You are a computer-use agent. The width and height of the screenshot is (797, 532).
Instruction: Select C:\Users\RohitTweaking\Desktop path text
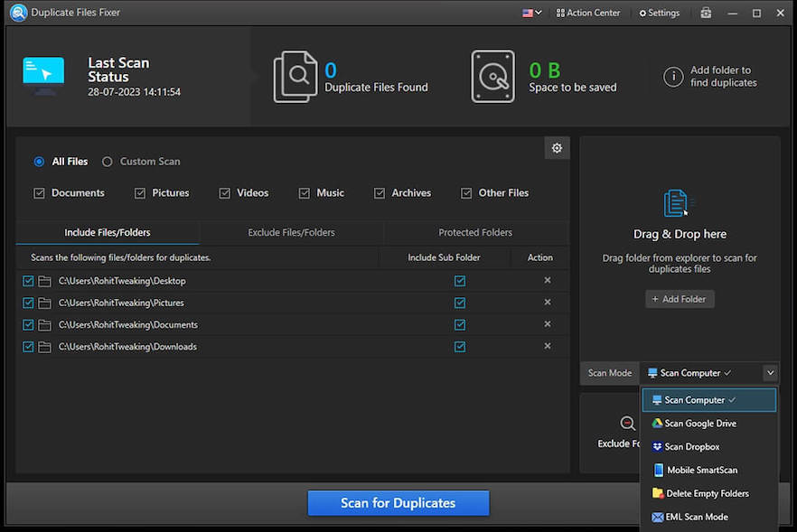pyautogui.click(x=122, y=281)
